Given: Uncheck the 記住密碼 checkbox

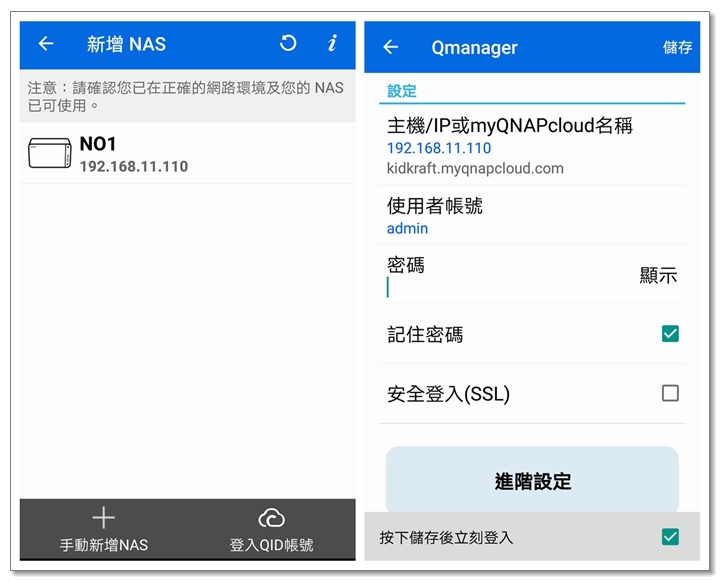Looking at the screenshot, I should [670, 333].
